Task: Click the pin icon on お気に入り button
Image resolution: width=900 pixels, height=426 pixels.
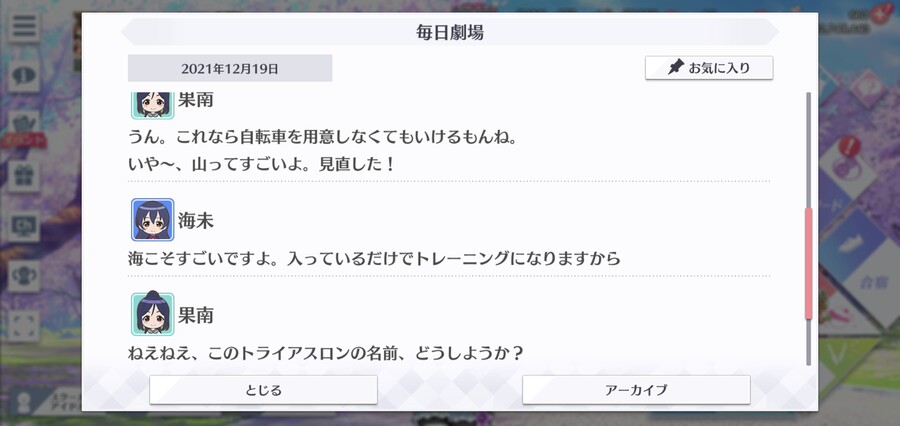Action: [x=677, y=68]
